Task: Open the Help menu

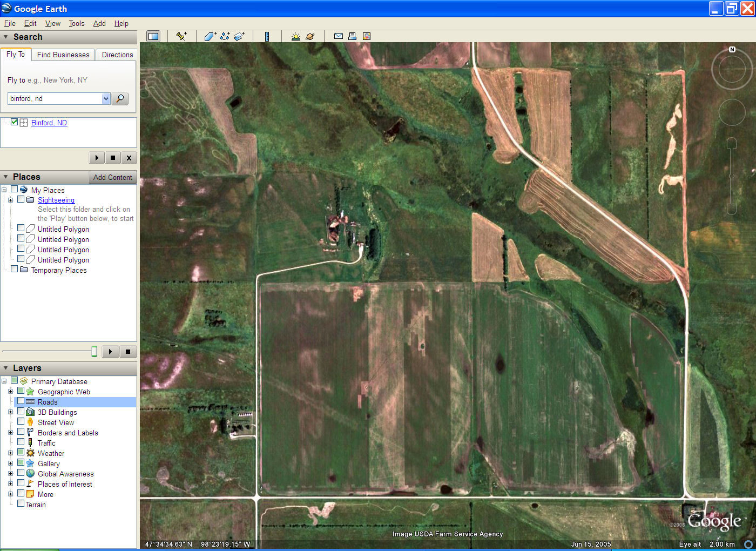Action: 122,23
